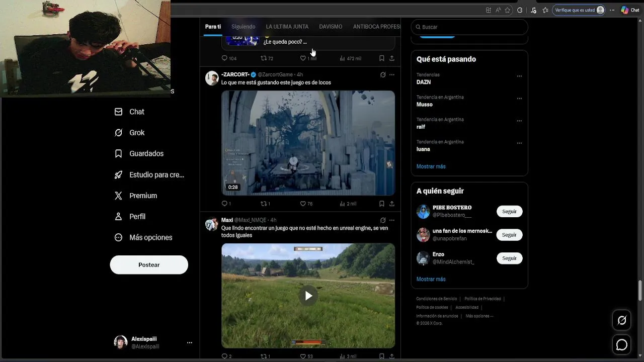View ZARCORT post analytics 2 mil
The height and width of the screenshot is (362, 644).
[348, 204]
